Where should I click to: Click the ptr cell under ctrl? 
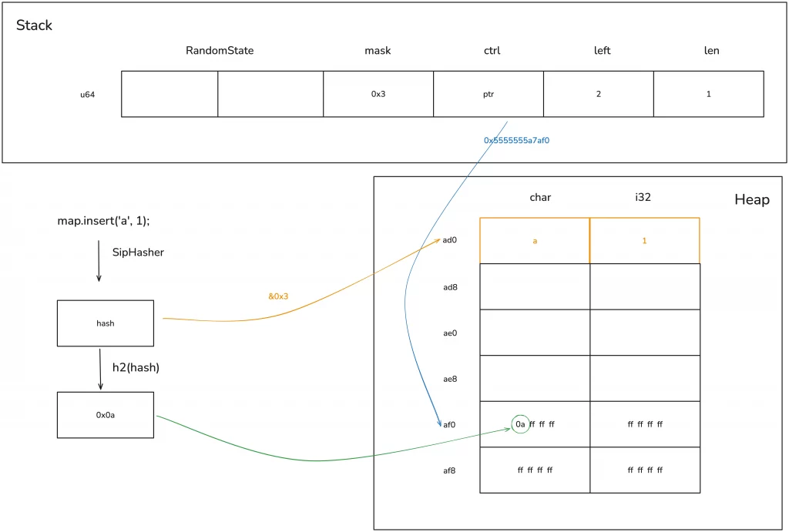[489, 94]
